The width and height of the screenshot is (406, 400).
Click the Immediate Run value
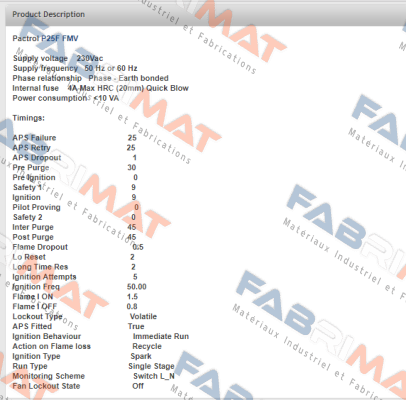pyautogui.click(x=161, y=336)
